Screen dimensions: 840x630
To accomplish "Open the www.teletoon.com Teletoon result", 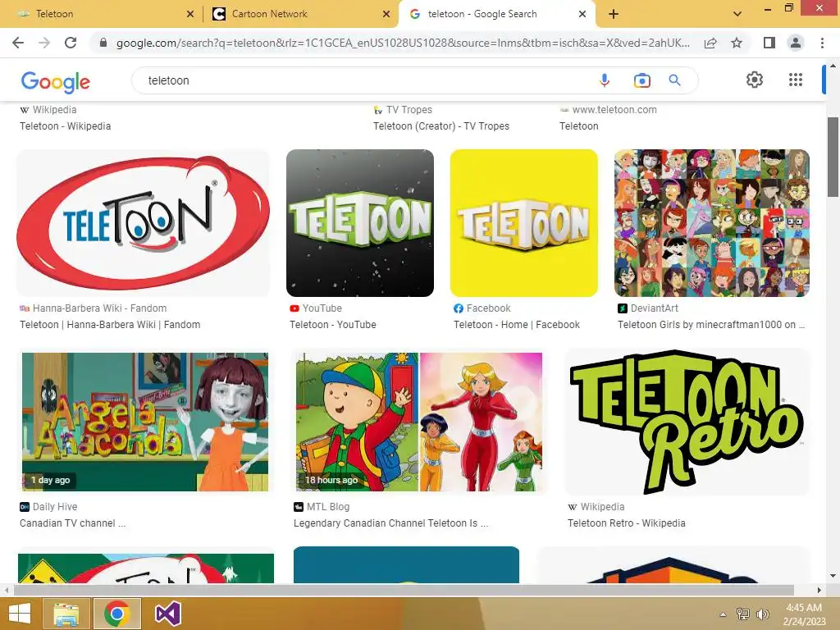I will (579, 126).
